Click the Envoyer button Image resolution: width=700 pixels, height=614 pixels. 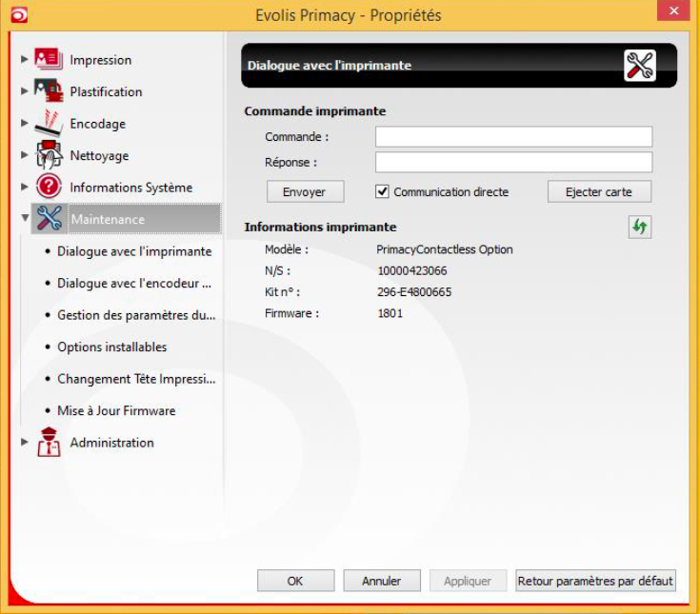click(306, 192)
